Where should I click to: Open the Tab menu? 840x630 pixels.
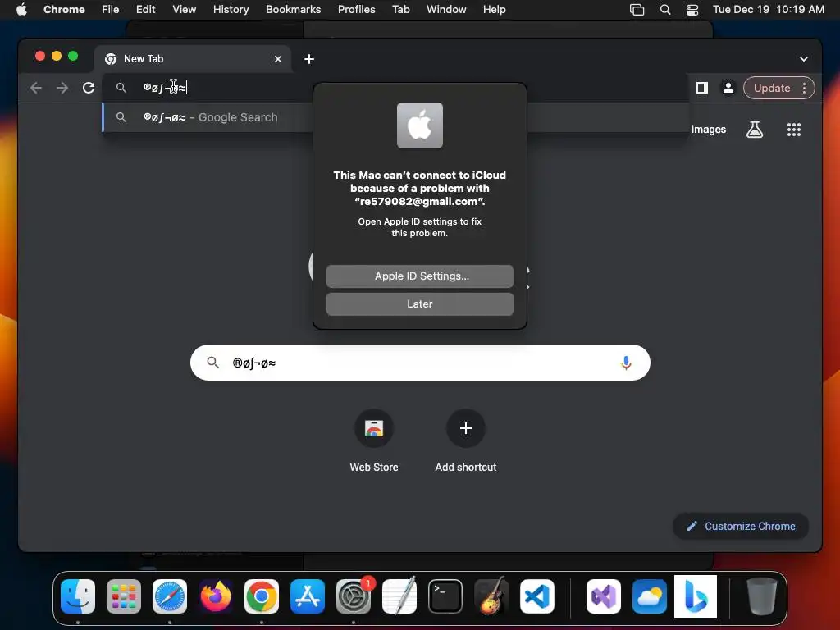tap(400, 10)
